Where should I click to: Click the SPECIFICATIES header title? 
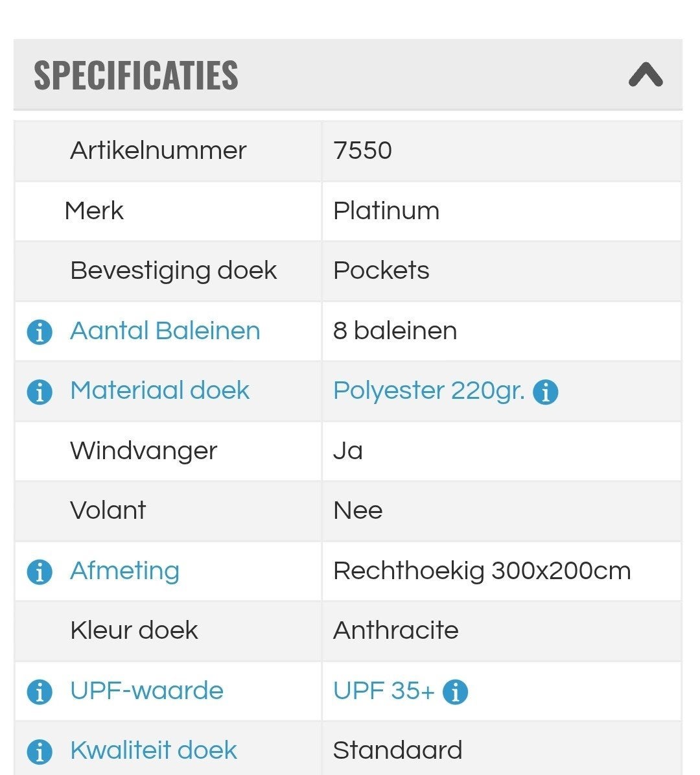(x=136, y=75)
